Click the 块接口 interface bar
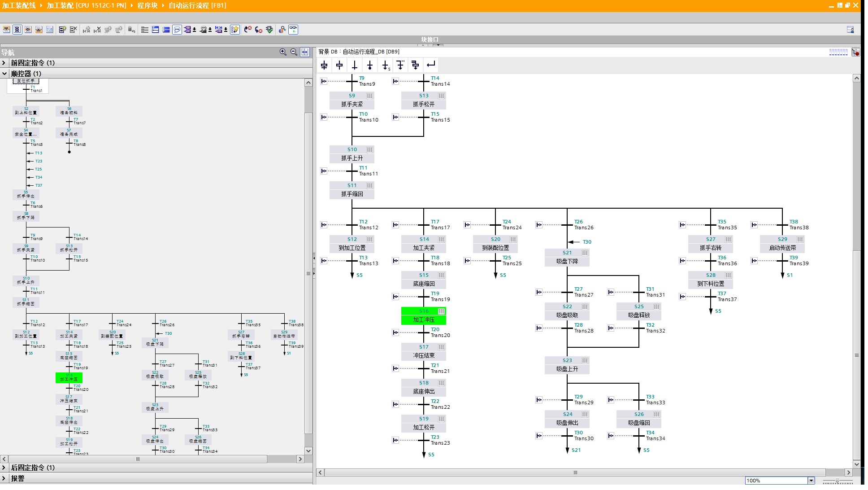The image size is (868, 490). click(x=430, y=39)
